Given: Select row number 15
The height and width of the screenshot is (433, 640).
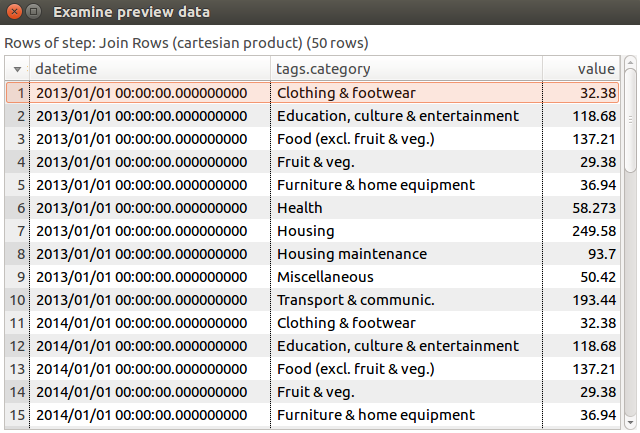Looking at the screenshot, I should tap(17, 415).
